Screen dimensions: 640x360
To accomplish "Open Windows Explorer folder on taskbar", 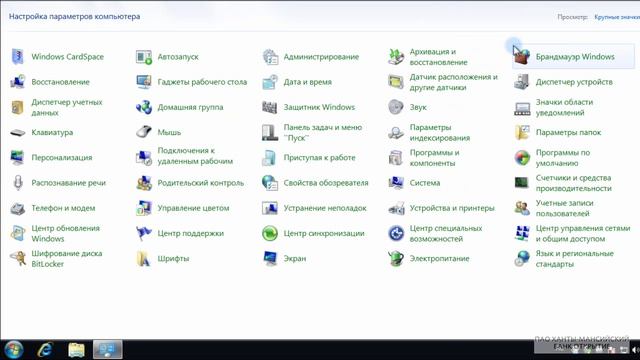I will [x=76, y=350].
